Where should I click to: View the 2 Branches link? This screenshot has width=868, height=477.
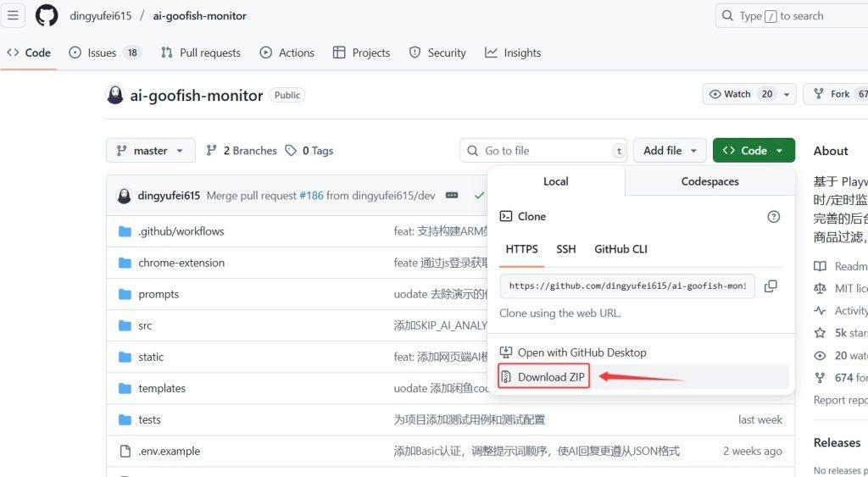coord(242,151)
